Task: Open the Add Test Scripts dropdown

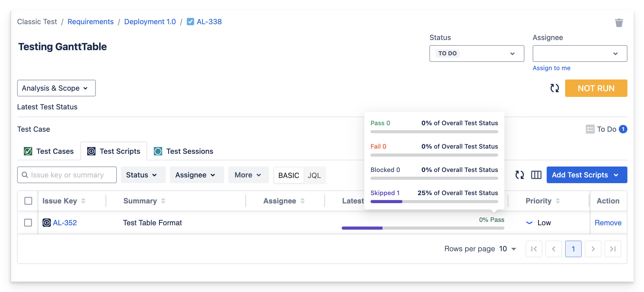Action: pos(587,175)
